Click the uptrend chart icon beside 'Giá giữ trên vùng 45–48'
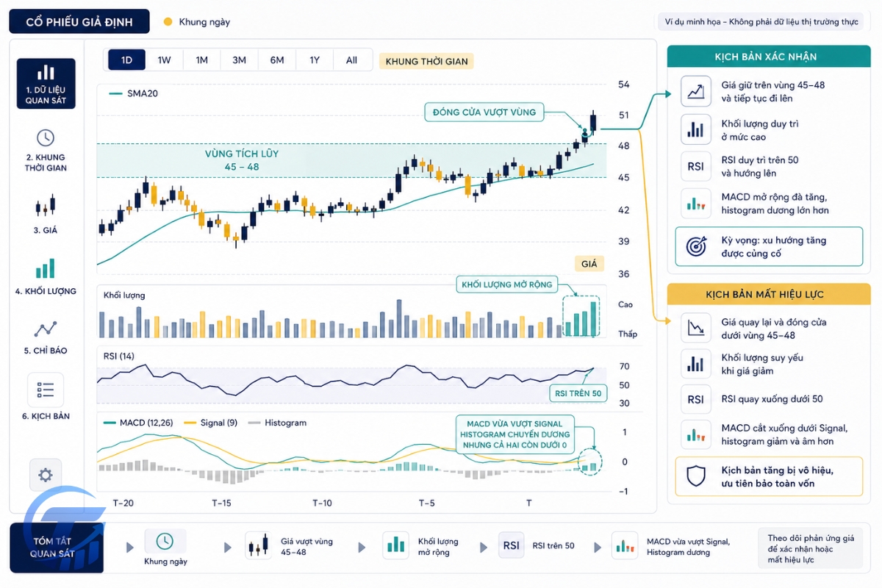Screen dimensions: 882x588 click(x=695, y=91)
